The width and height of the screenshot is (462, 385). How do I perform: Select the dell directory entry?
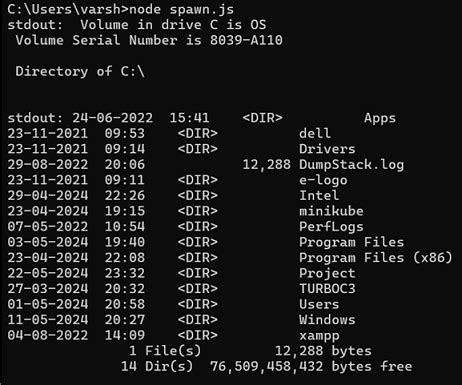point(315,133)
